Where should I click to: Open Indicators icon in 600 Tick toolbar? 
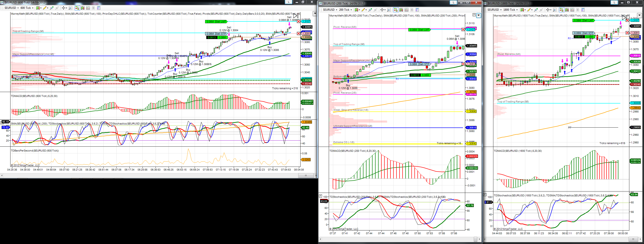tap(88, 8)
